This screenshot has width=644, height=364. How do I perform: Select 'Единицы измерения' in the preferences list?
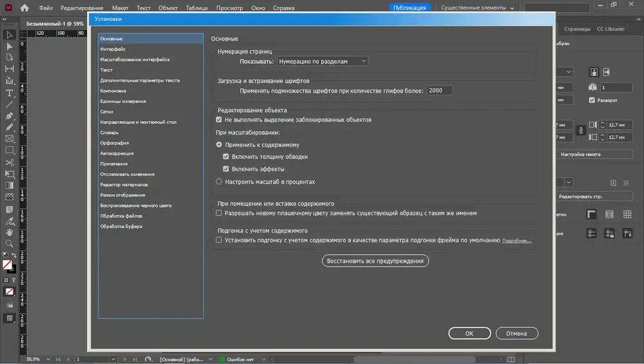coord(122,101)
